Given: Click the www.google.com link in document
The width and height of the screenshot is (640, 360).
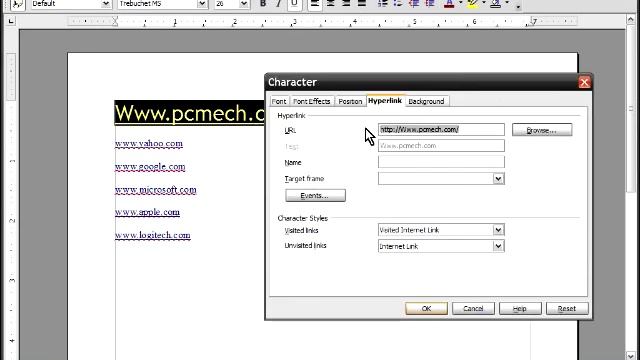Looking at the screenshot, I should (x=150, y=167).
